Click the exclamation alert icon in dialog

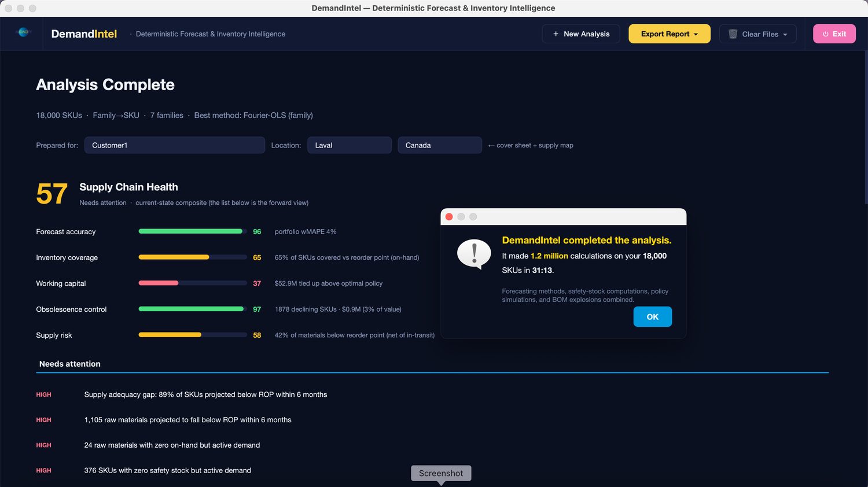click(x=474, y=254)
